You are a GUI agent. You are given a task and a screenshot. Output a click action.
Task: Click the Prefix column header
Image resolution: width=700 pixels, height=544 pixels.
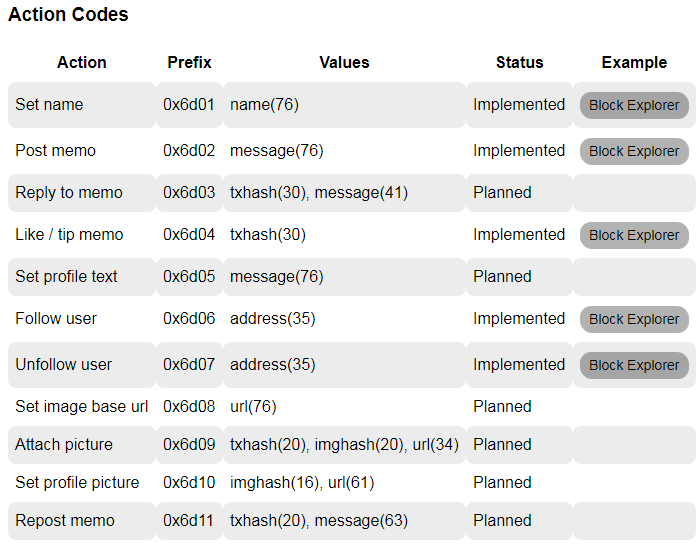(x=189, y=62)
